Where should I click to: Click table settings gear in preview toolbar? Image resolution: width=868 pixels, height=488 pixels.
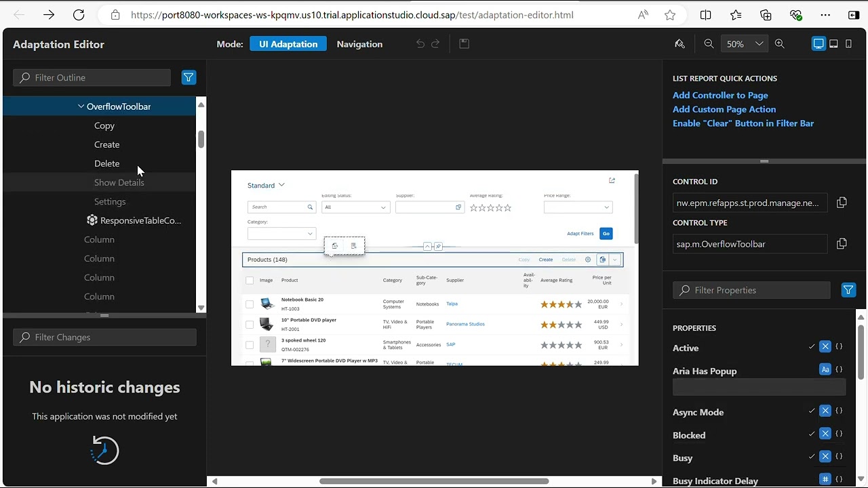(588, 260)
